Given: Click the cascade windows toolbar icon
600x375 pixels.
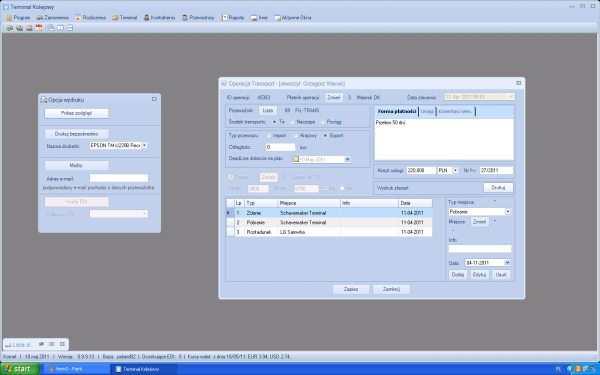Looking at the screenshot, I should pyautogui.click(x=51, y=28).
